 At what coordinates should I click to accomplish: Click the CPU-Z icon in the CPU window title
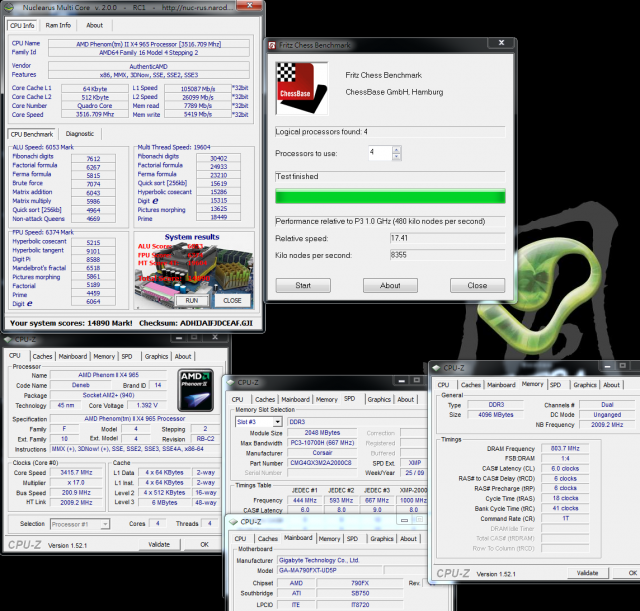click(7, 339)
